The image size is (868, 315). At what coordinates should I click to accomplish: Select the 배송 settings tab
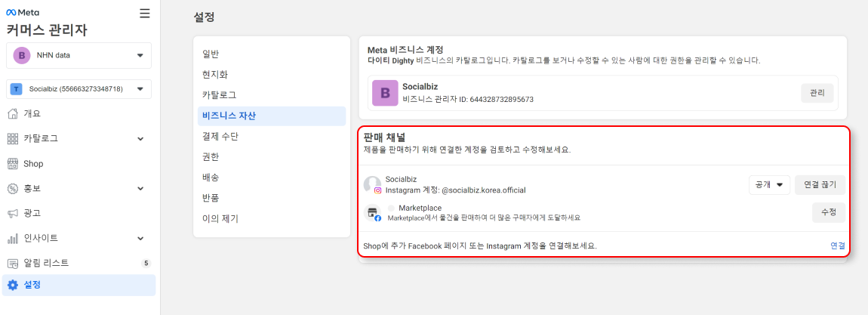click(271, 178)
